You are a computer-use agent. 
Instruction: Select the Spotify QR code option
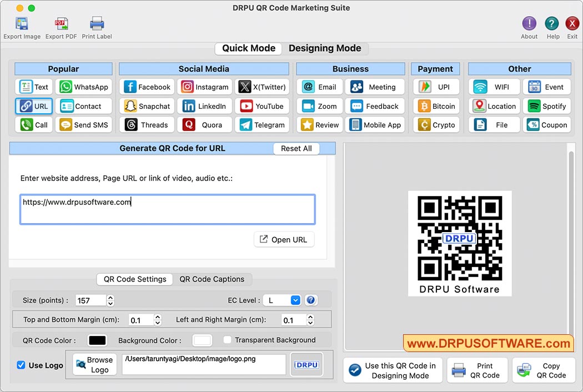click(x=546, y=105)
